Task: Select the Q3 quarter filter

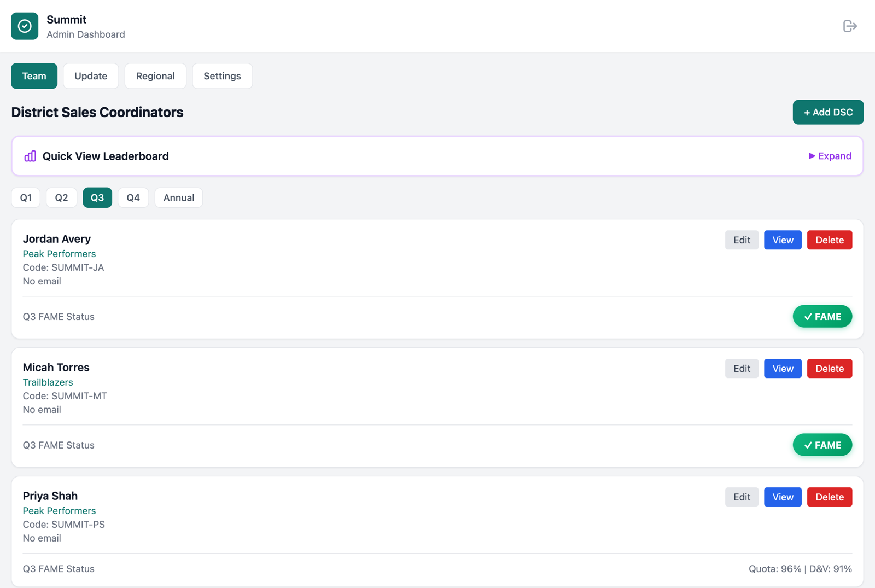Action: (97, 197)
